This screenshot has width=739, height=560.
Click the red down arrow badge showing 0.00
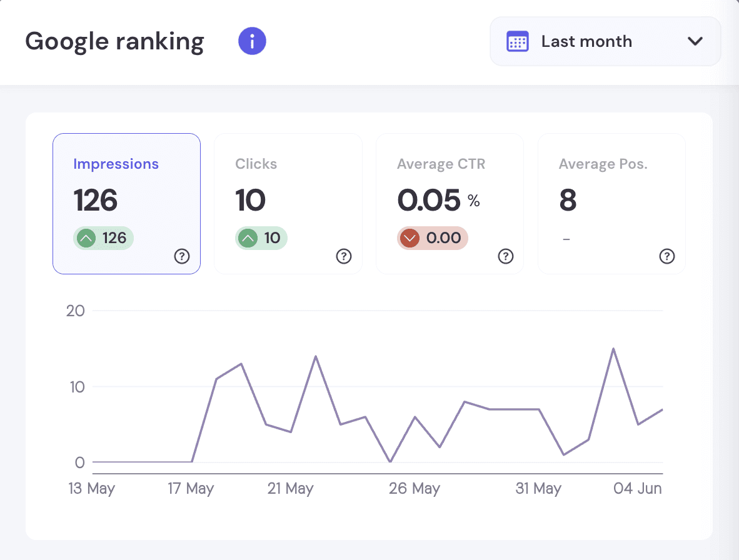432,238
